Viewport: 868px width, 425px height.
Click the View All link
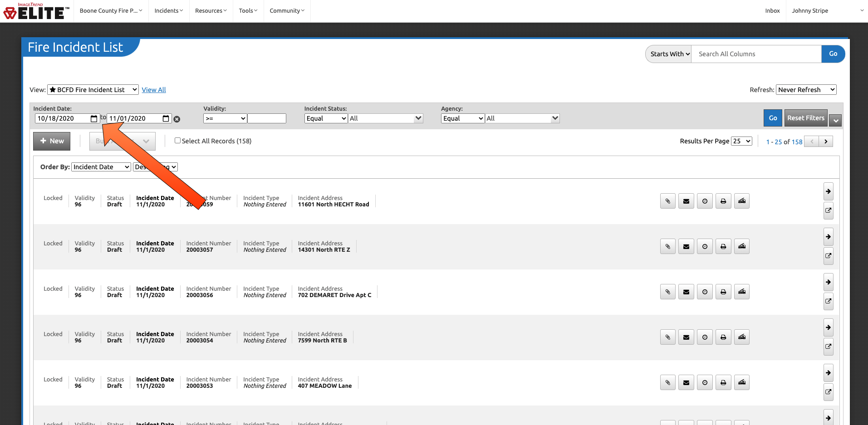pos(154,90)
